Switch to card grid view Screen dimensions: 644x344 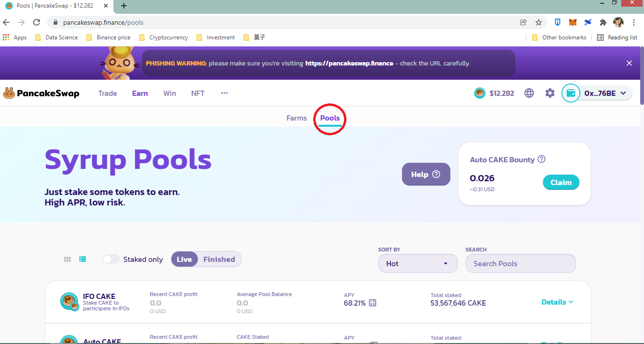[x=67, y=259]
